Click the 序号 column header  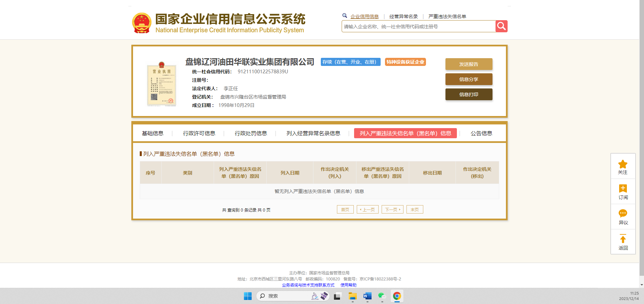pyautogui.click(x=151, y=173)
